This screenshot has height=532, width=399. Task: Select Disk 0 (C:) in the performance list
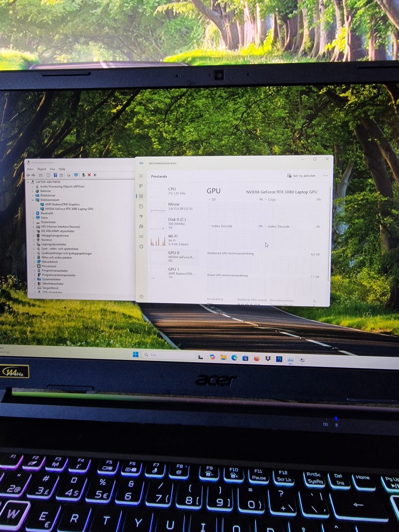coord(174,223)
